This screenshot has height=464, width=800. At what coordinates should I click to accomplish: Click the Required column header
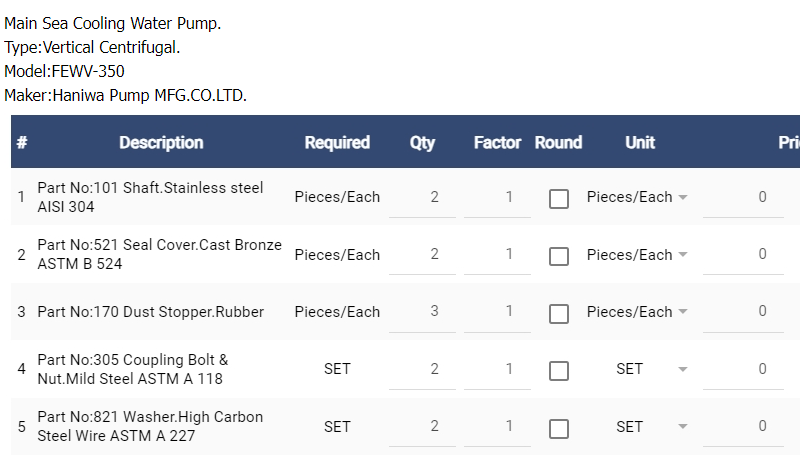click(x=337, y=143)
